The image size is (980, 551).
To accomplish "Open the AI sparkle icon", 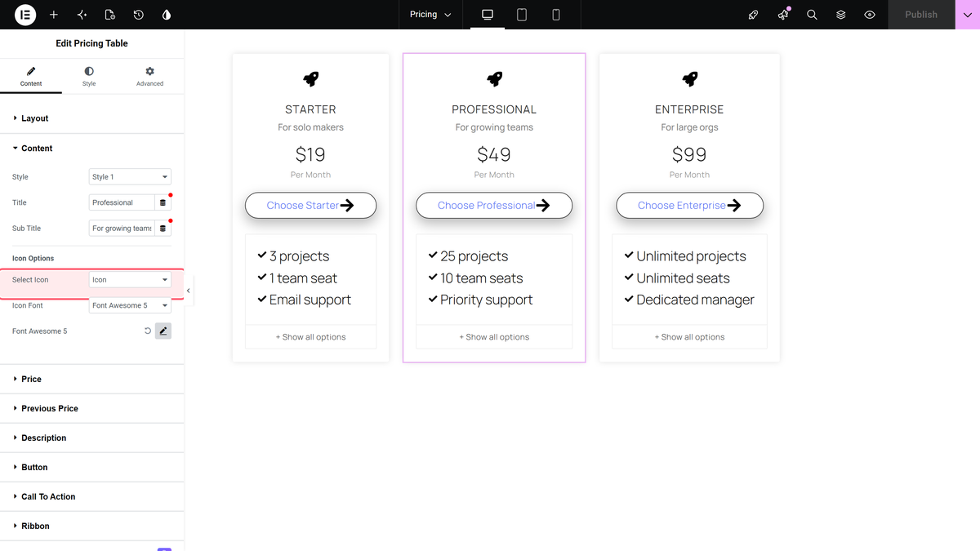I will tap(82, 15).
